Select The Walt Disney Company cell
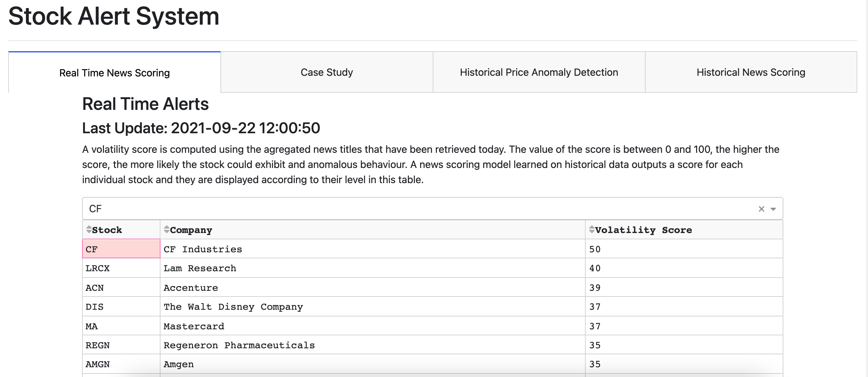The width and height of the screenshot is (868, 377). pyautogui.click(x=373, y=306)
